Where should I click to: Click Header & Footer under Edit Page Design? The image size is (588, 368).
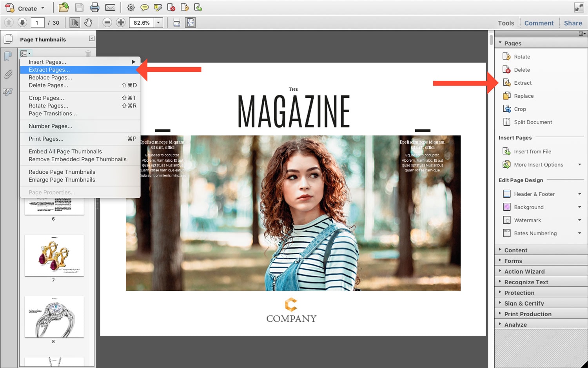click(534, 194)
